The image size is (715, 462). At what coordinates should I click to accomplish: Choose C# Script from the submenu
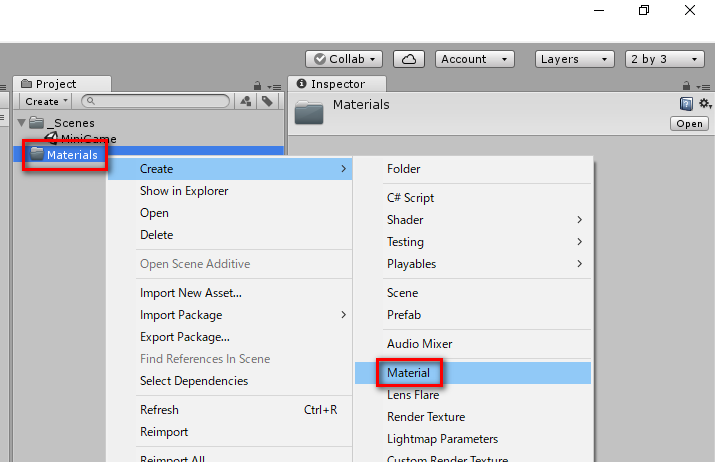tap(473, 198)
